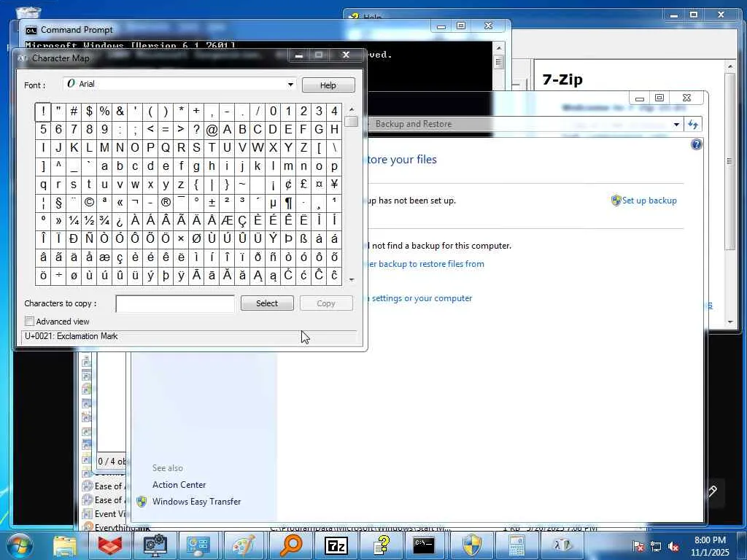
Task: Select the $ dollar sign character
Action: [x=89, y=111]
